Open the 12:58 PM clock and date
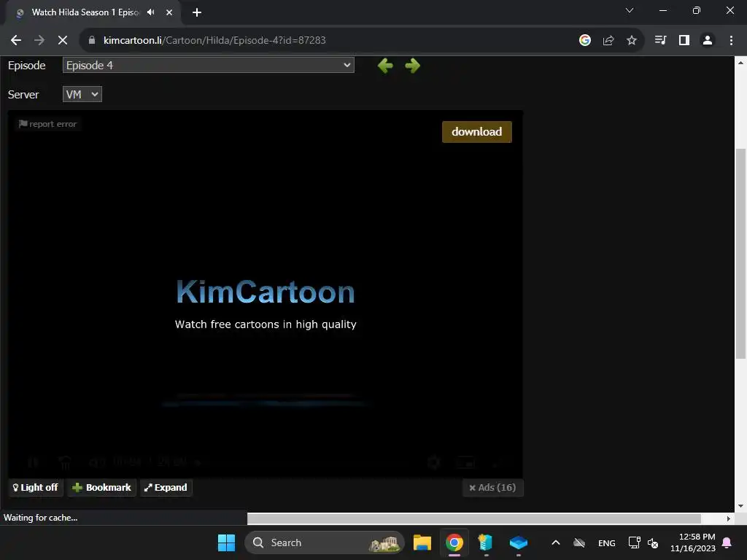 pyautogui.click(x=693, y=542)
